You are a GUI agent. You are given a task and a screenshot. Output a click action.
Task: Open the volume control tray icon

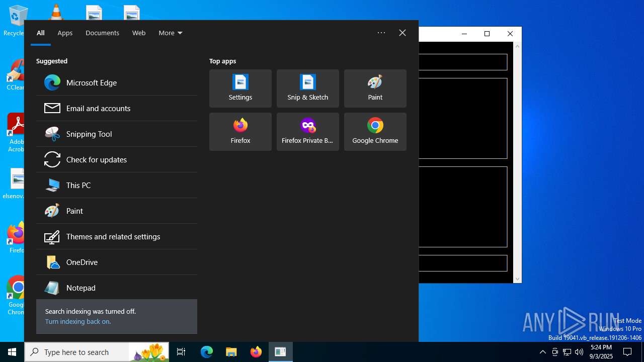point(579,352)
